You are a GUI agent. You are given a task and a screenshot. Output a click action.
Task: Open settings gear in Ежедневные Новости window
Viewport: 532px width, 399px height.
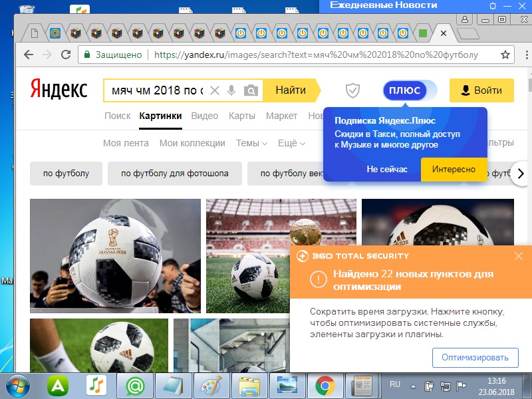(x=493, y=6)
